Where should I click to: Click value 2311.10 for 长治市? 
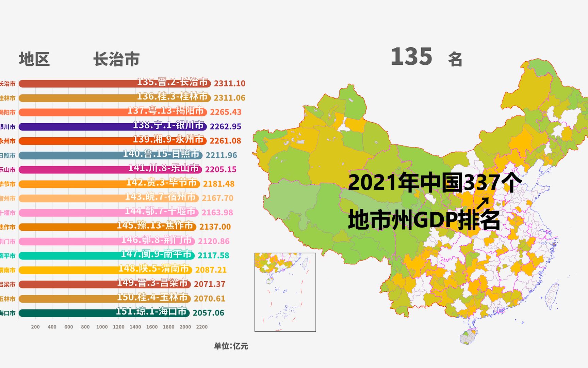tap(230, 83)
